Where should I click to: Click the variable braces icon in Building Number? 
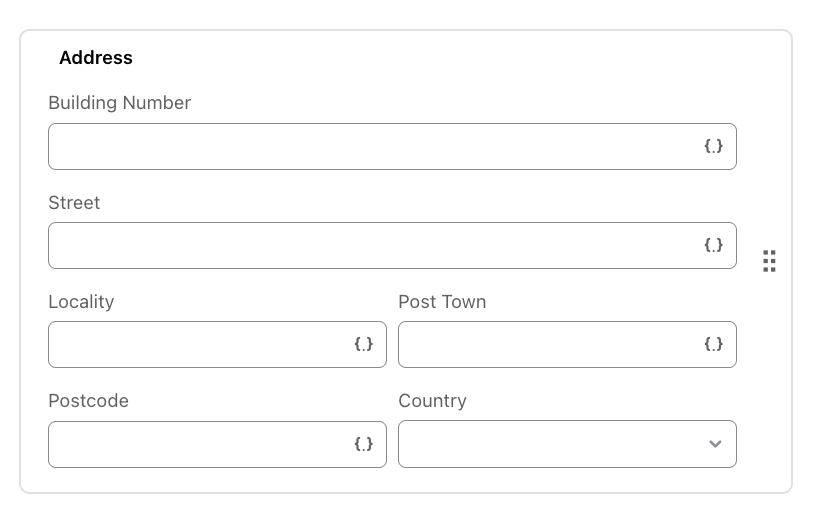713,146
